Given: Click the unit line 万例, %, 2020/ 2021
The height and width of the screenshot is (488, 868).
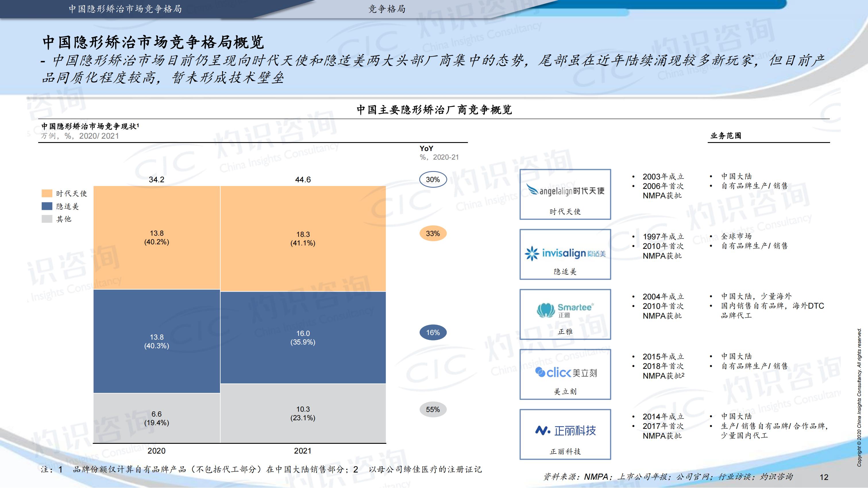Looking at the screenshot, I should tap(80, 136).
